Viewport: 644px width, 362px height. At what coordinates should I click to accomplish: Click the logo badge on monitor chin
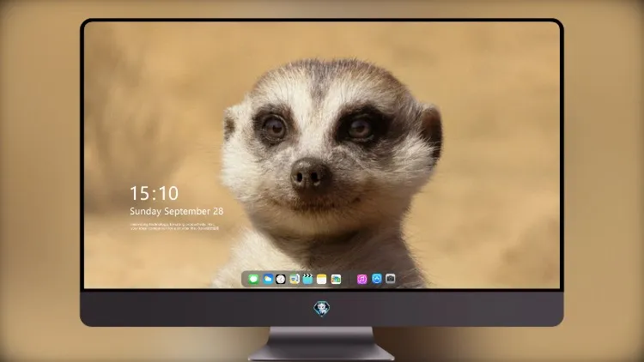322,308
